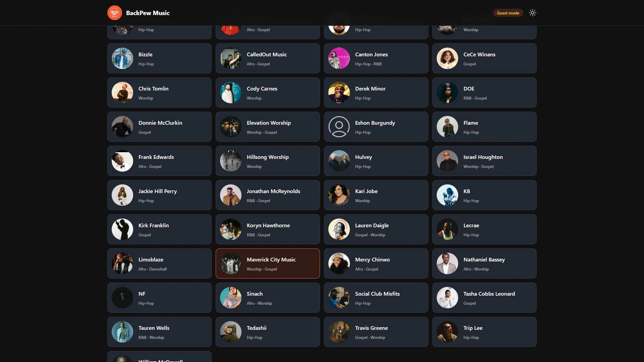Screen dimensions: 644x362
Task: Select Hulvey's artist picture
Action: tap(339, 161)
